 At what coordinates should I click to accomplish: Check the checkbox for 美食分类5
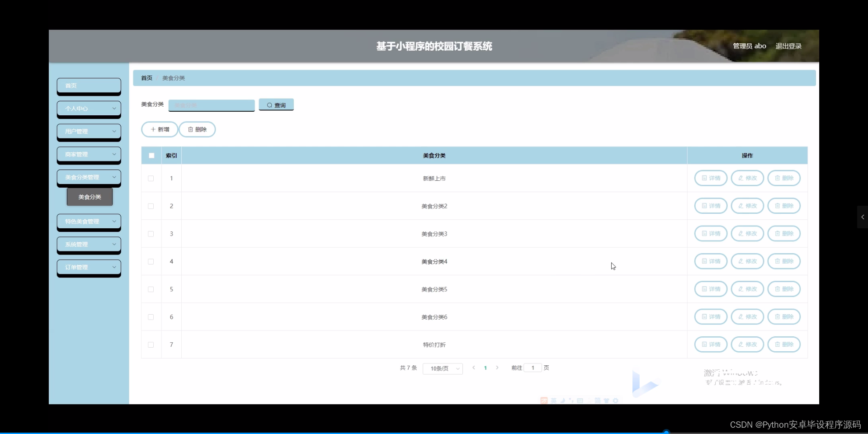(x=151, y=289)
